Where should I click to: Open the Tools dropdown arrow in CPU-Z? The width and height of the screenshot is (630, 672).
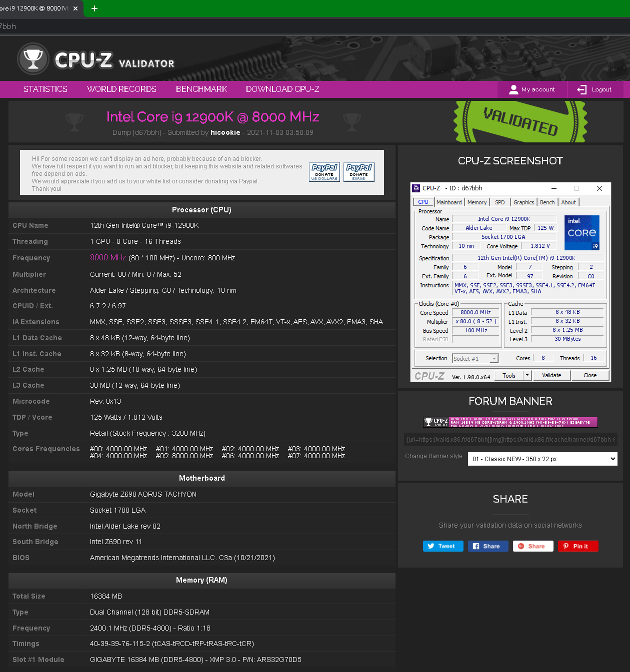(527, 375)
